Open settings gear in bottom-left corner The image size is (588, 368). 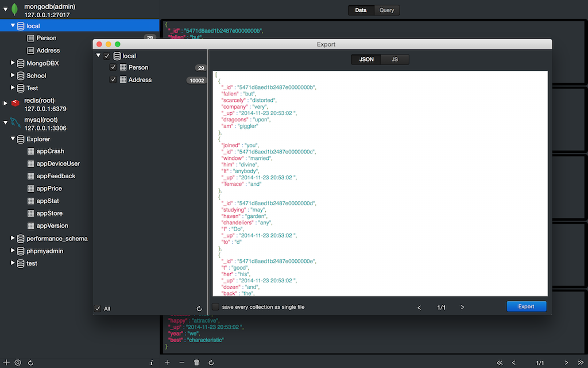[x=18, y=363]
